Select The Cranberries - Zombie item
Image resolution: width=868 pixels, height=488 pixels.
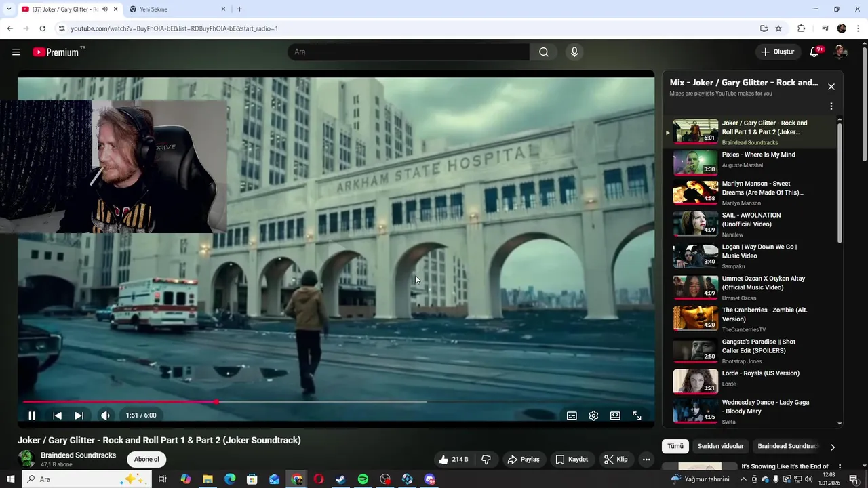pyautogui.click(x=749, y=319)
